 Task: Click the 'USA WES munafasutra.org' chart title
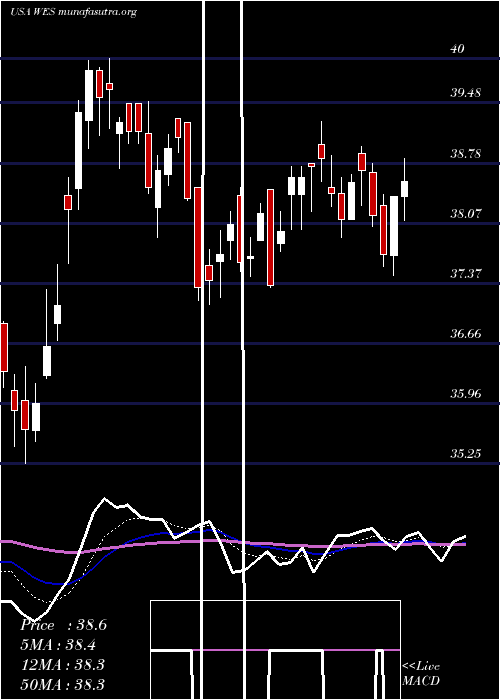(73, 12)
